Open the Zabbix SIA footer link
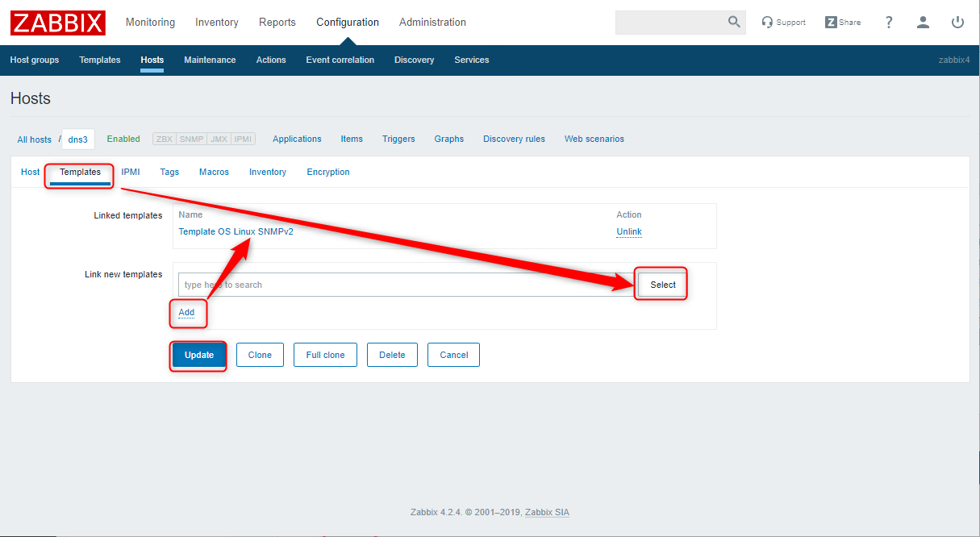 tap(547, 512)
